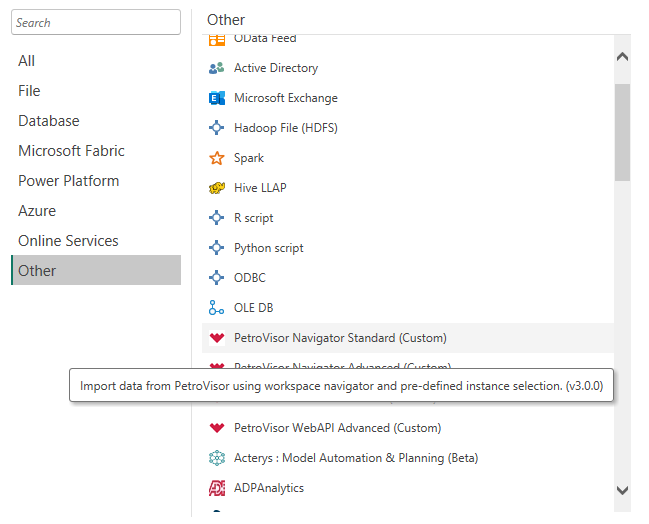Click the scroll down arrow

pos(622,490)
